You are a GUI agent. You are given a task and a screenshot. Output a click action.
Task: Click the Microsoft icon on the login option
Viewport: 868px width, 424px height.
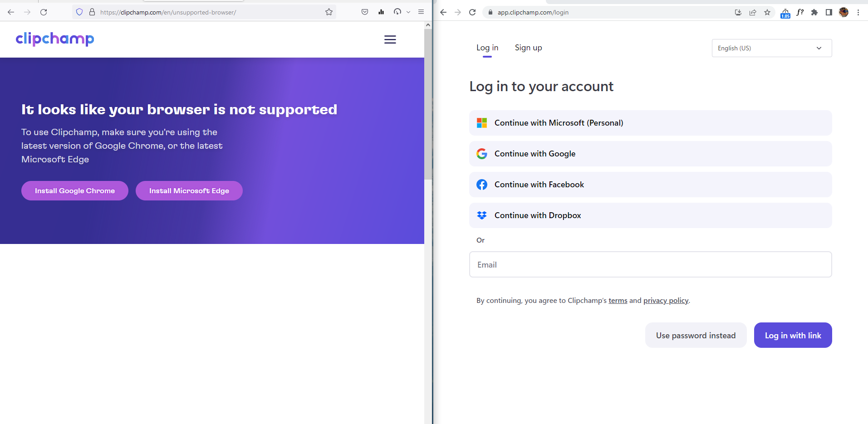click(482, 122)
